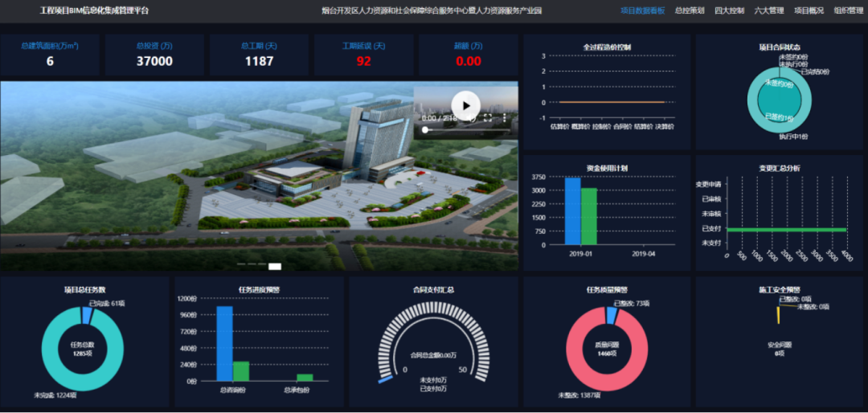
Task: Click the green 2019-01 funding bar
Action: 589,216
